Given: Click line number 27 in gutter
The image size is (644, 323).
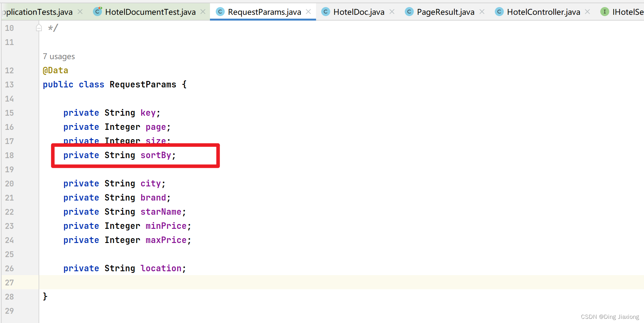Looking at the screenshot, I should [9, 283].
